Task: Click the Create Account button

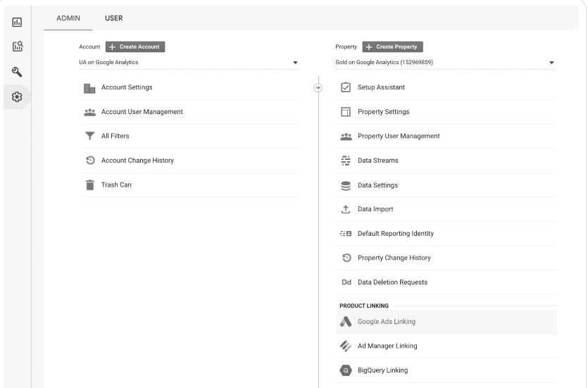Action: (x=135, y=47)
